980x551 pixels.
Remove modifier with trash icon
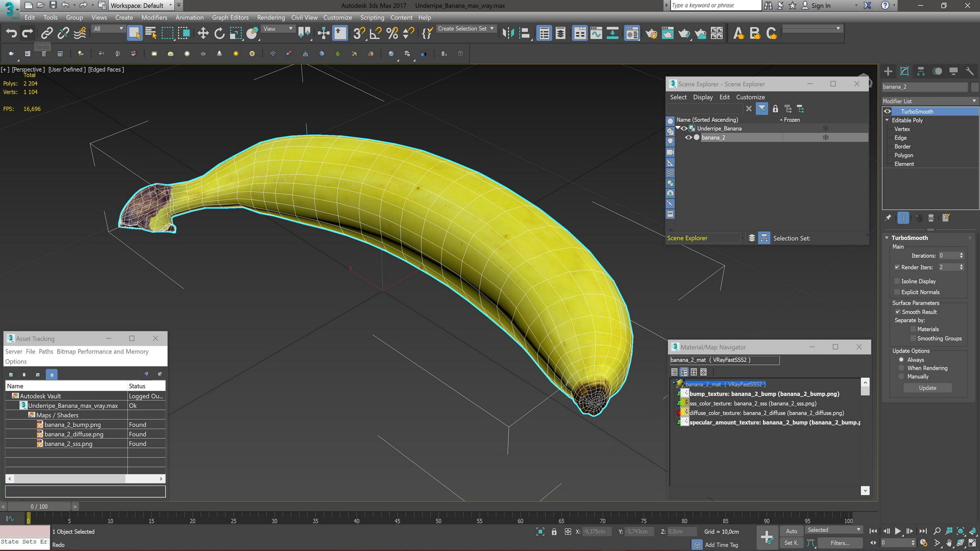pyautogui.click(x=930, y=218)
